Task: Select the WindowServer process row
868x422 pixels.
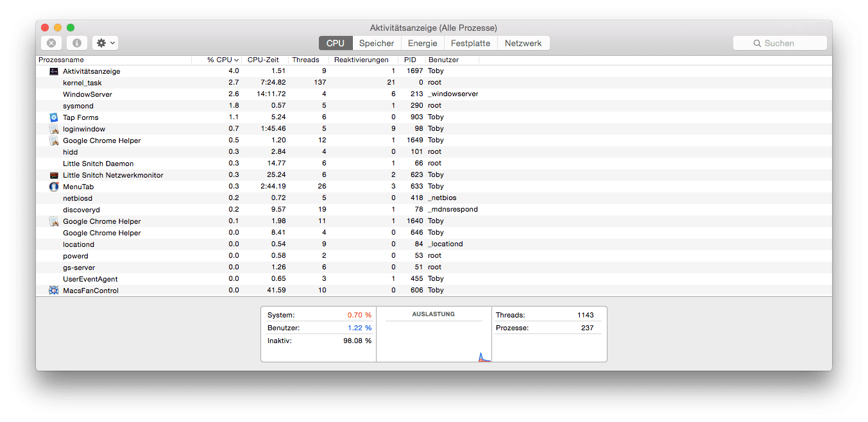Action: pos(434,94)
